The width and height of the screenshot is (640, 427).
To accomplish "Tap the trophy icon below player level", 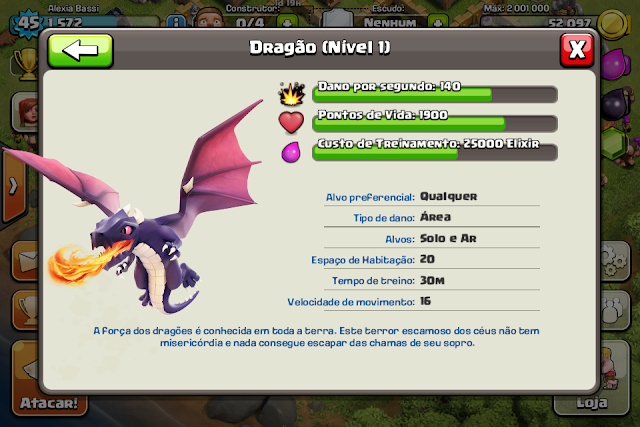I will (27, 64).
